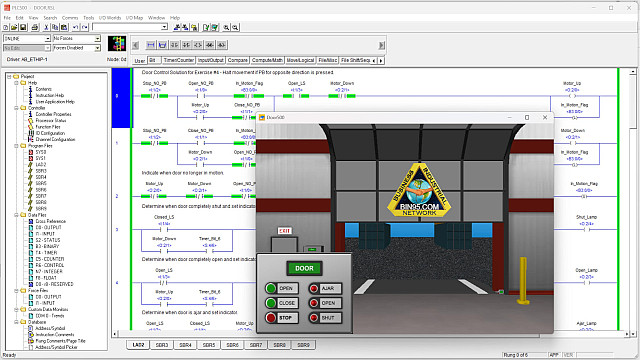The image size is (640, 360).
Task: Click the Redo arrow icon
Action: [84, 27]
